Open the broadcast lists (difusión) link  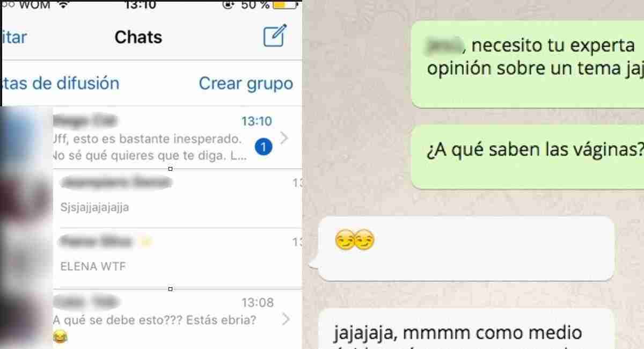pos(60,83)
